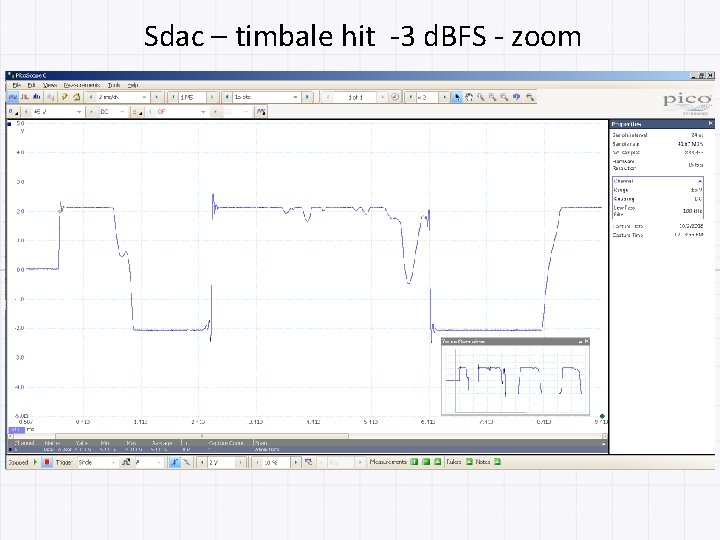Increase horizontal zoom factor arrow
The width and height of the screenshot is (720, 540).
click(x=444, y=97)
